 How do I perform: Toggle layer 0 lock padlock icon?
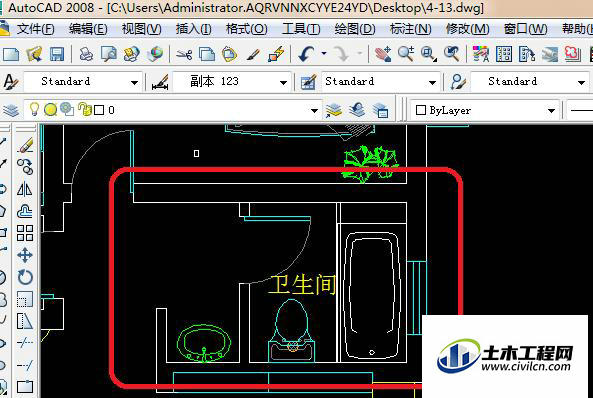[x=84, y=110]
